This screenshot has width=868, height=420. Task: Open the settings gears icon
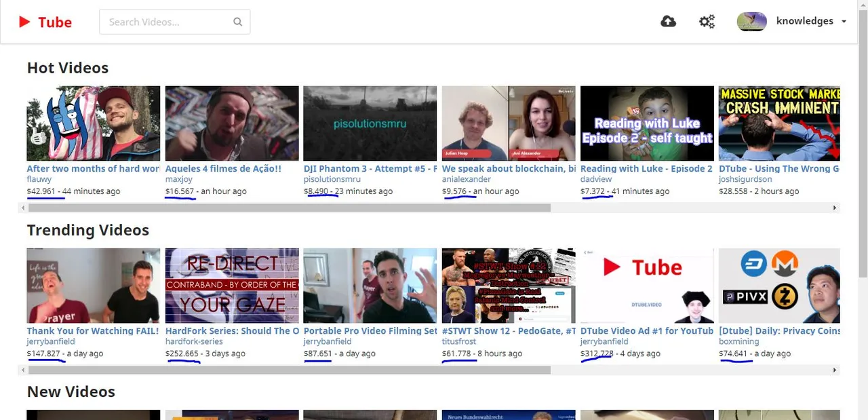point(707,22)
